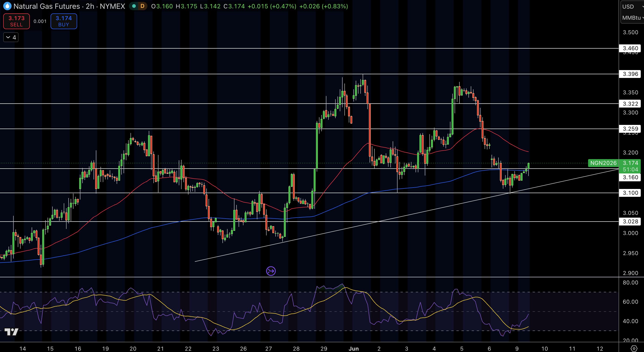Click the 40.00 value on RSI scale

click(630, 321)
